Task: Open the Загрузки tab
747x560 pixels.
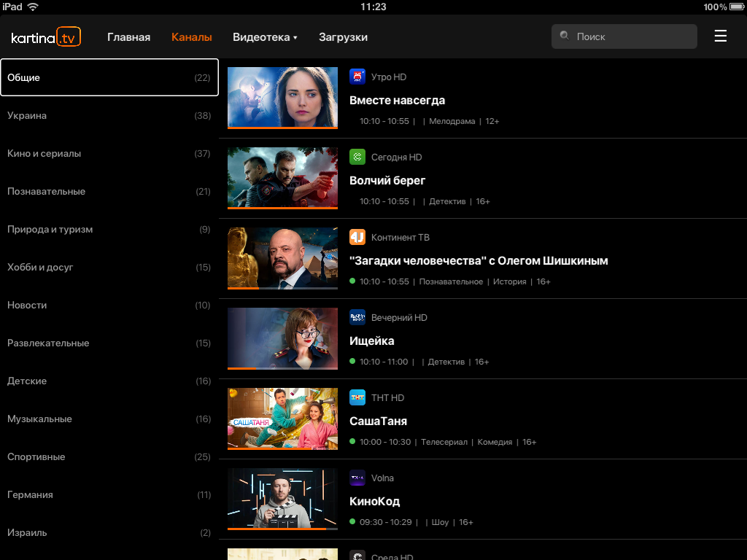Action: [x=343, y=37]
